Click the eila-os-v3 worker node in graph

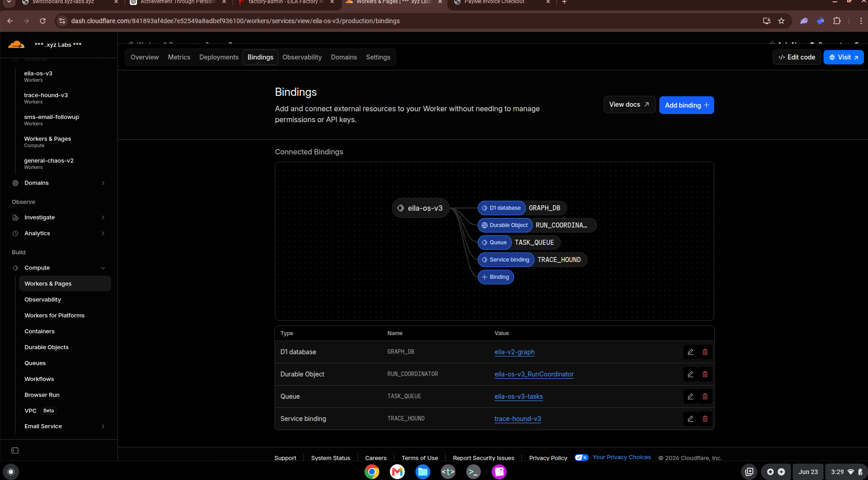click(420, 208)
